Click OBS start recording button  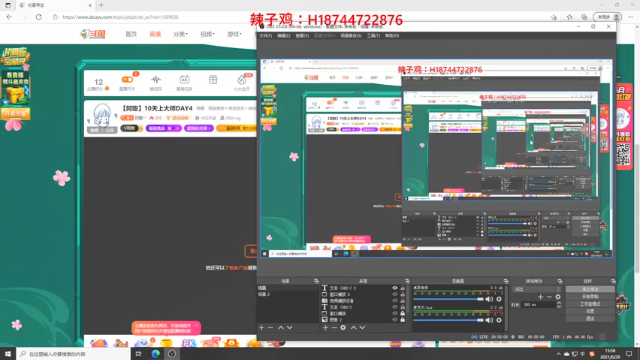click(590, 296)
